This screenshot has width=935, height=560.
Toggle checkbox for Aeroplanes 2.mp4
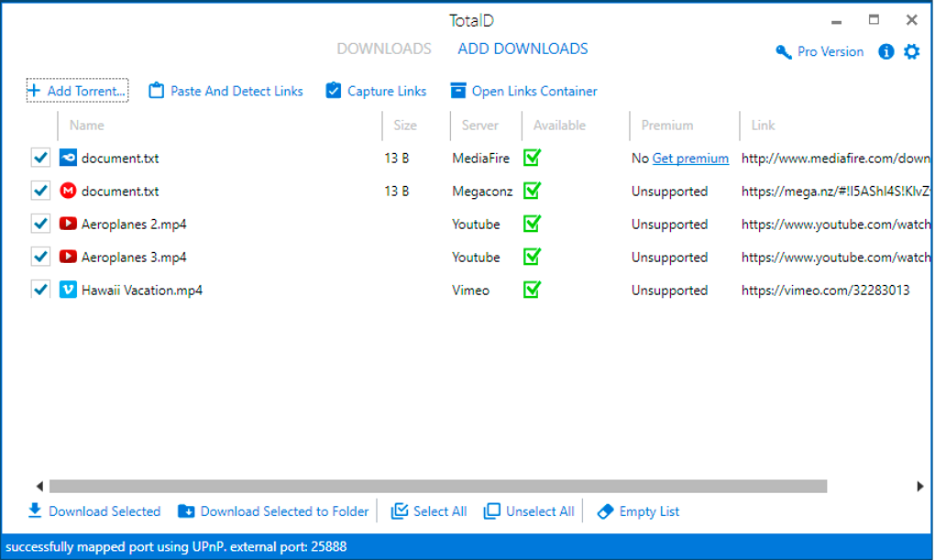point(40,224)
